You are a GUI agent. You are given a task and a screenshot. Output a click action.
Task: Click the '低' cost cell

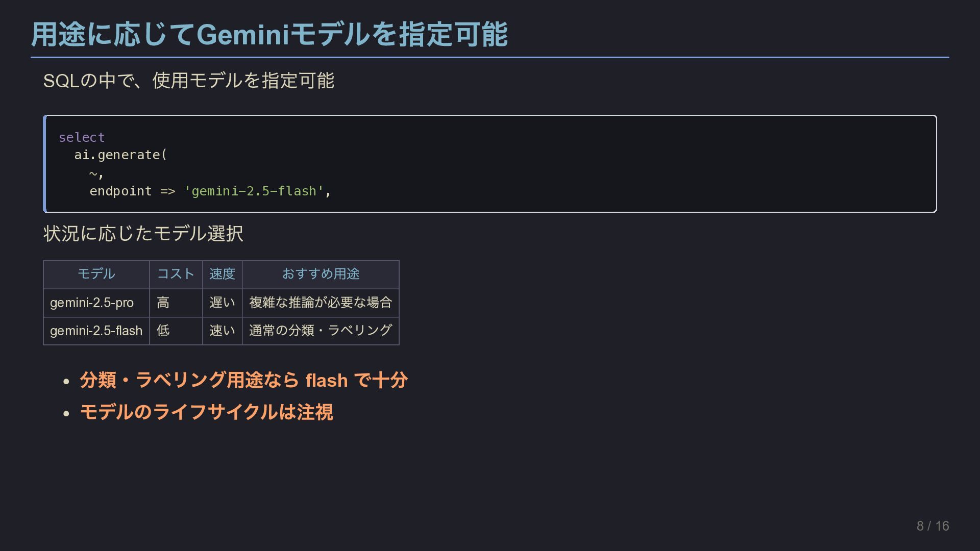pyautogui.click(x=163, y=331)
